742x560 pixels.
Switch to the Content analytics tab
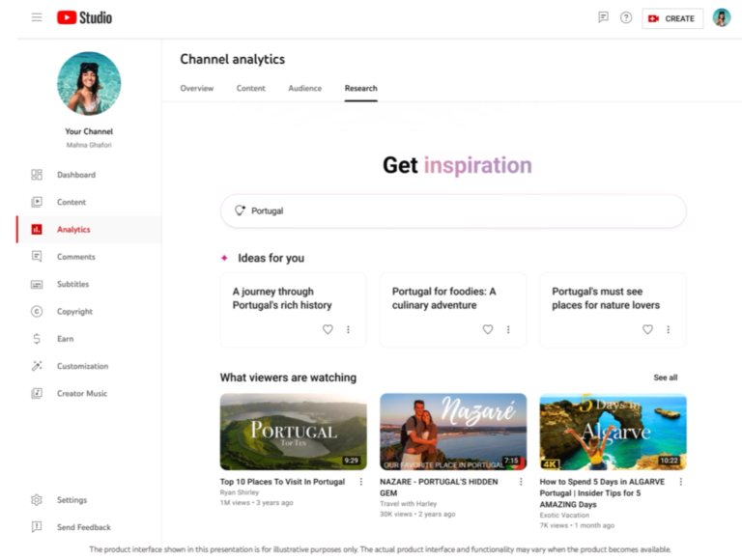tap(251, 88)
